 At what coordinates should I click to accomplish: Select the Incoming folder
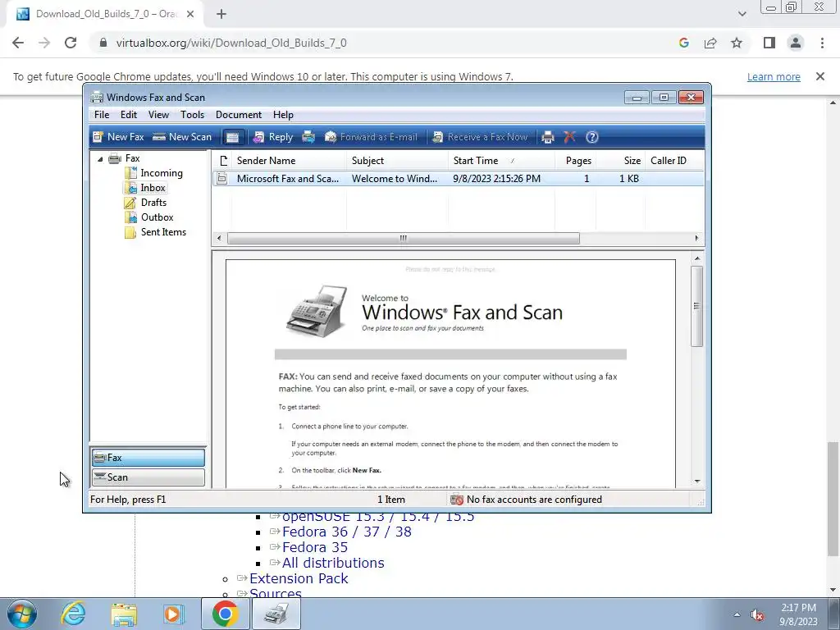[x=153, y=173]
